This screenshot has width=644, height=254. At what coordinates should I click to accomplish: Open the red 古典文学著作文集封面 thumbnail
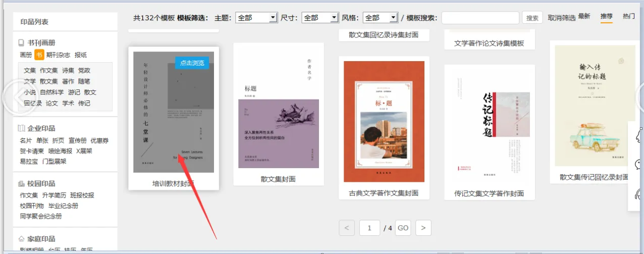tap(384, 122)
